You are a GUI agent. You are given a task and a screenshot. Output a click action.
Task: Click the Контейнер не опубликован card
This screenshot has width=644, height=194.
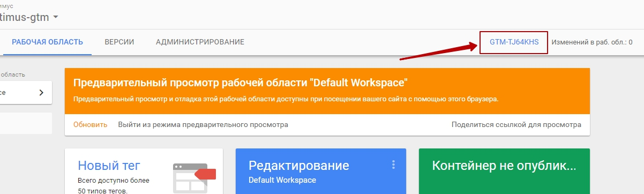coord(504,171)
